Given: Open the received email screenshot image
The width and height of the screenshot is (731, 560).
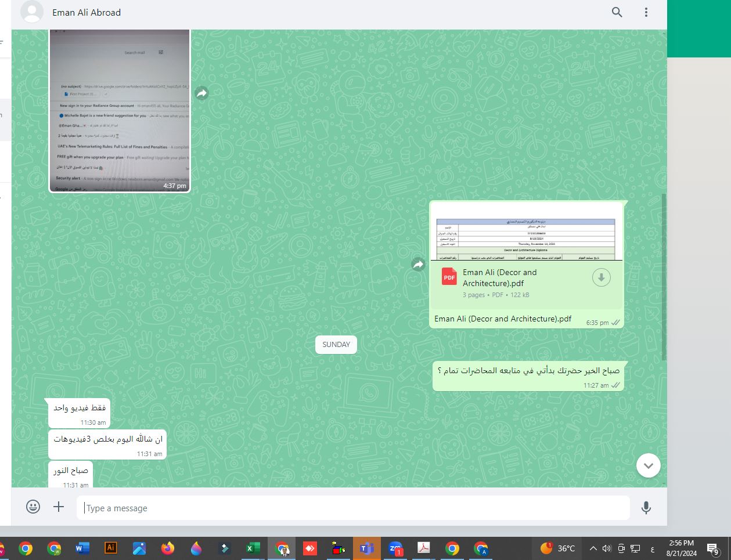Looking at the screenshot, I should pos(120,110).
